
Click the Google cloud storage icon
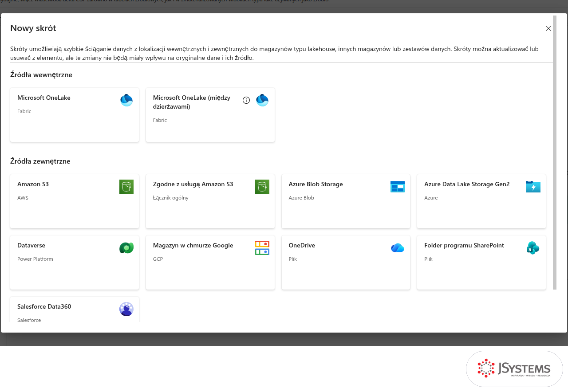262,248
